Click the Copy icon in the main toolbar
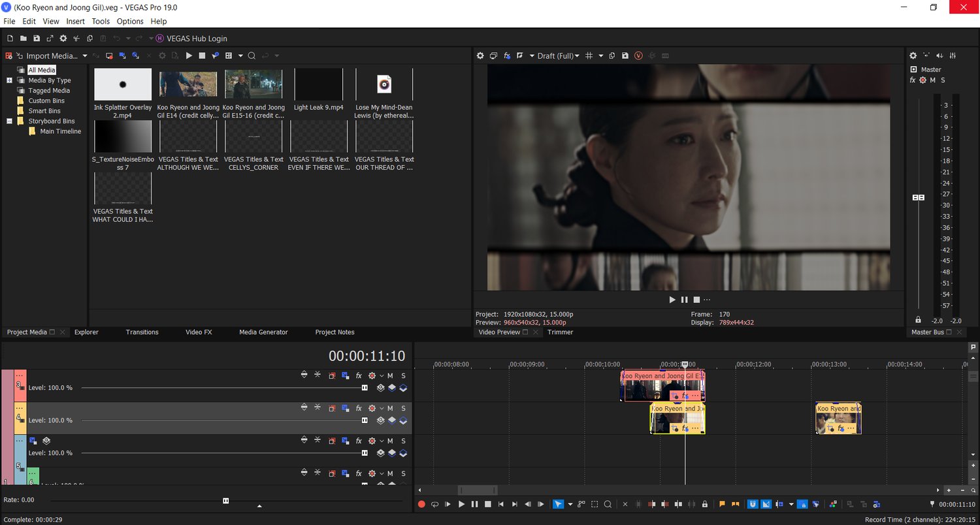Screen dimensions: 980x525 click(x=90, y=39)
